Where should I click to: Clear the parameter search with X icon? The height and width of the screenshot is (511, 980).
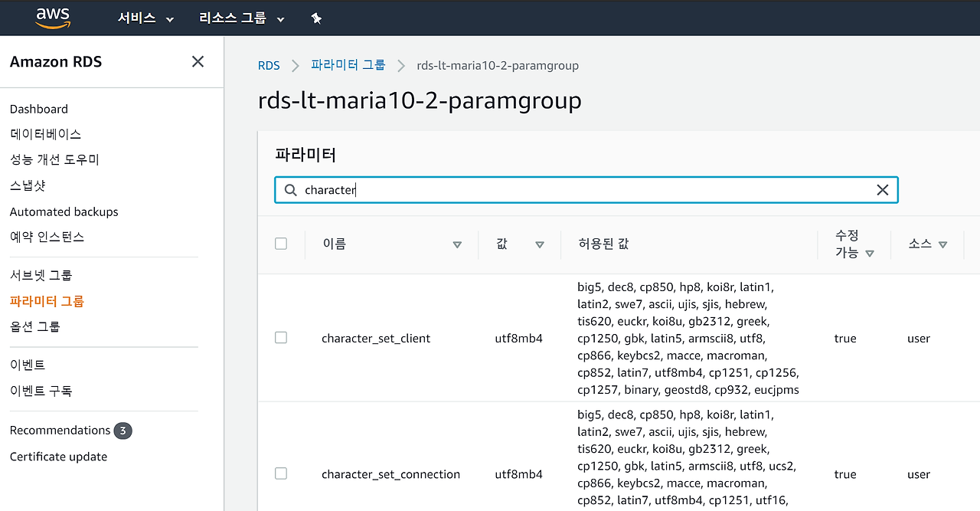click(882, 190)
